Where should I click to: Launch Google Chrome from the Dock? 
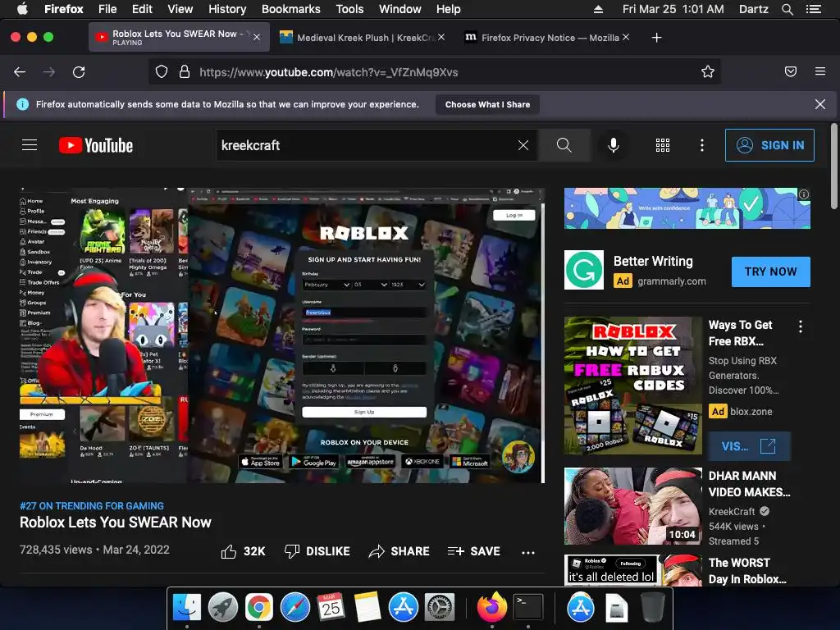[259, 608]
